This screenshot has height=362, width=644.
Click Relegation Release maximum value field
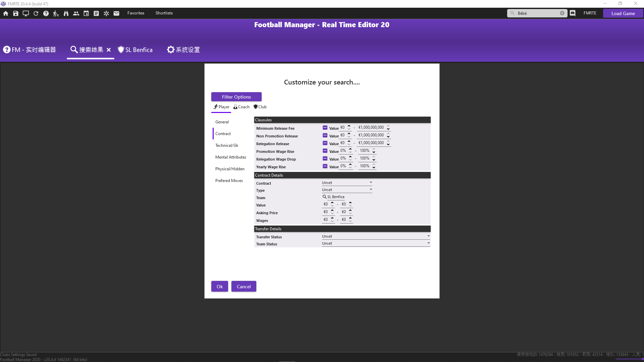[371, 143]
